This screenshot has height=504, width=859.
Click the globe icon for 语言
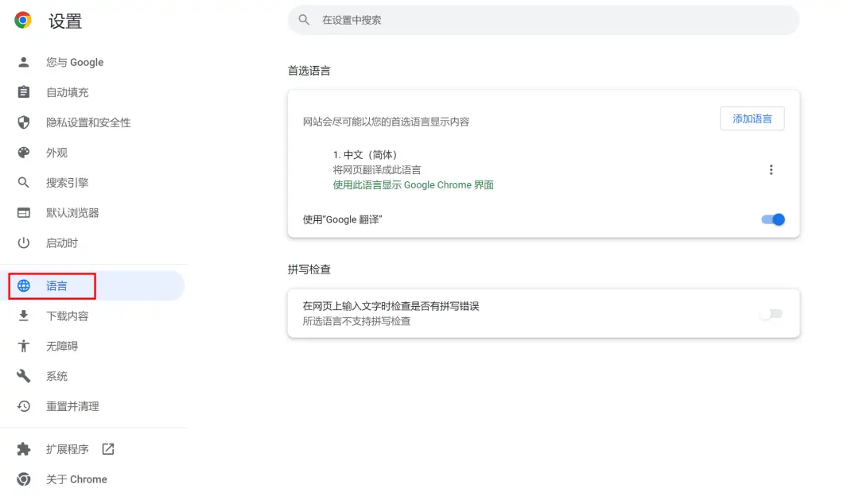tap(24, 285)
